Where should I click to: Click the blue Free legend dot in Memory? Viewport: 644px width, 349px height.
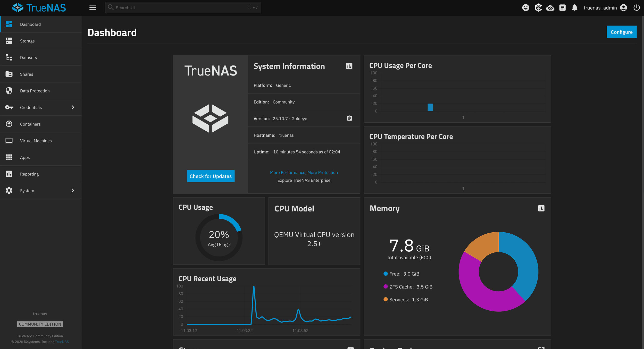[386, 274]
